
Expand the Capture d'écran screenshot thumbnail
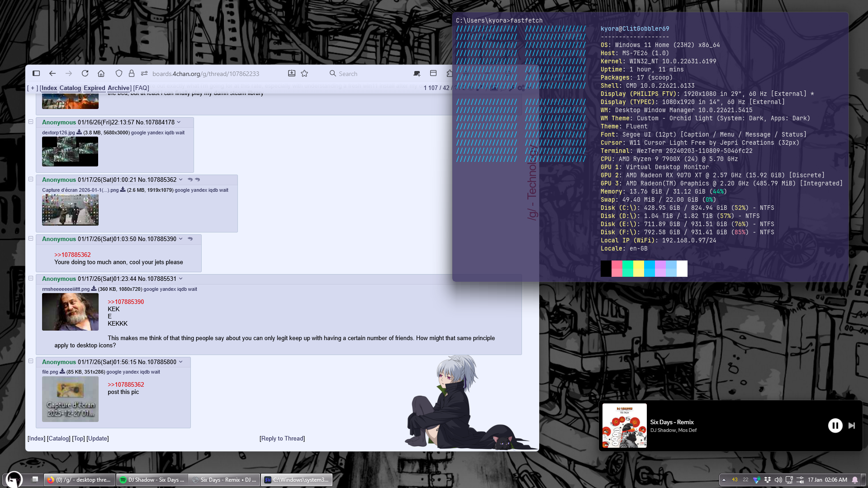(70, 210)
